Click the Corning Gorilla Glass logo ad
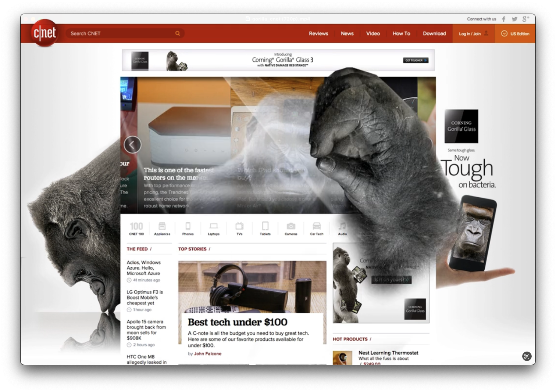The image size is (556, 392). pos(461,126)
